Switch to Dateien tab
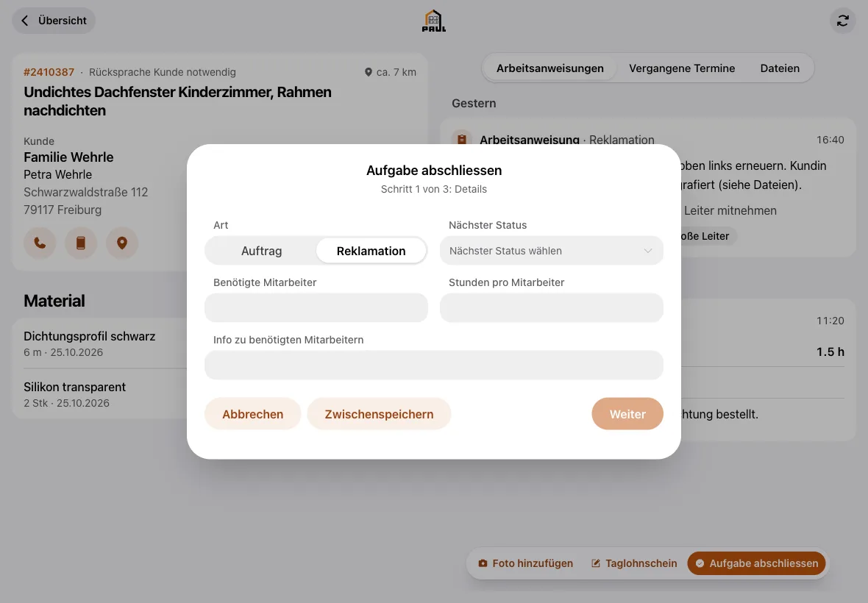This screenshot has height=603, width=868. tap(780, 68)
